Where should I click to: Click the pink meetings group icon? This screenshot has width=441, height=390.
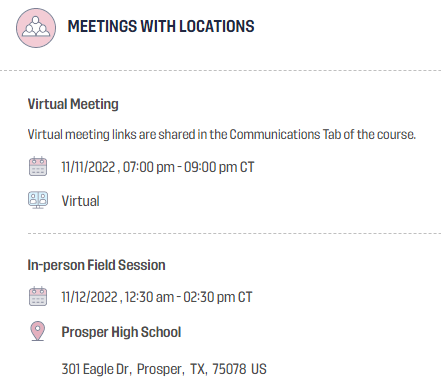36,28
